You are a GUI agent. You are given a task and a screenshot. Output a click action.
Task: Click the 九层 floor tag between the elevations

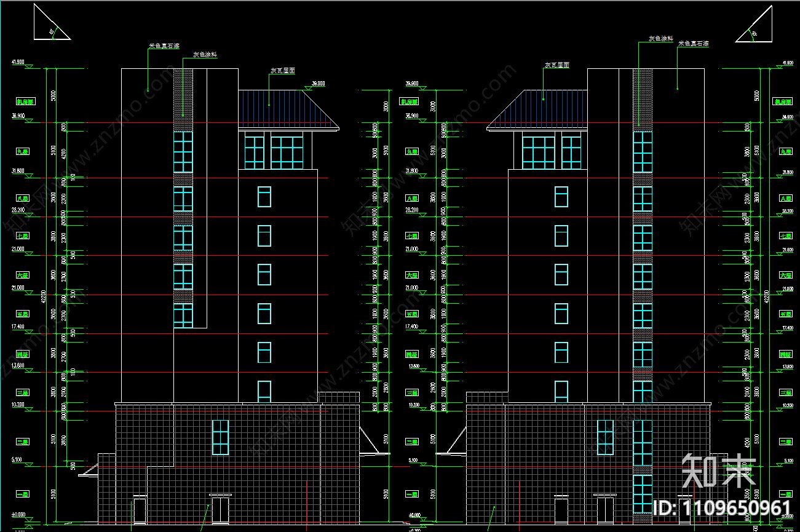[411, 151]
